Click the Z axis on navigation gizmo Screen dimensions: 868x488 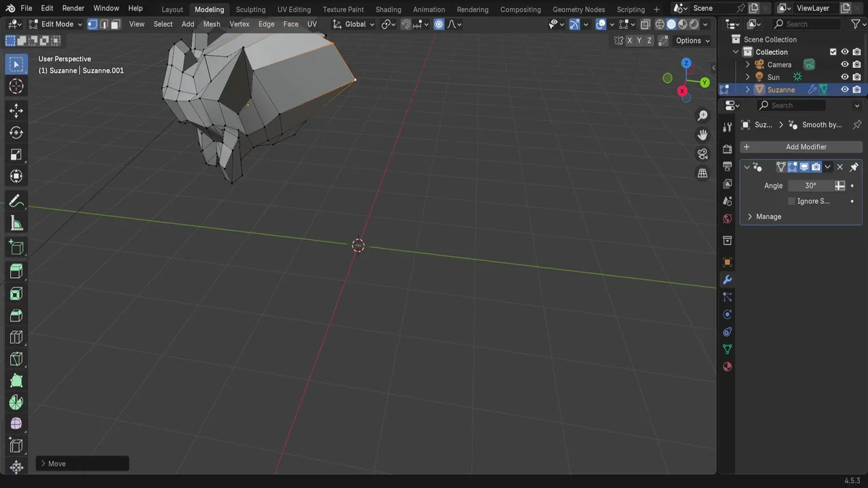point(686,63)
